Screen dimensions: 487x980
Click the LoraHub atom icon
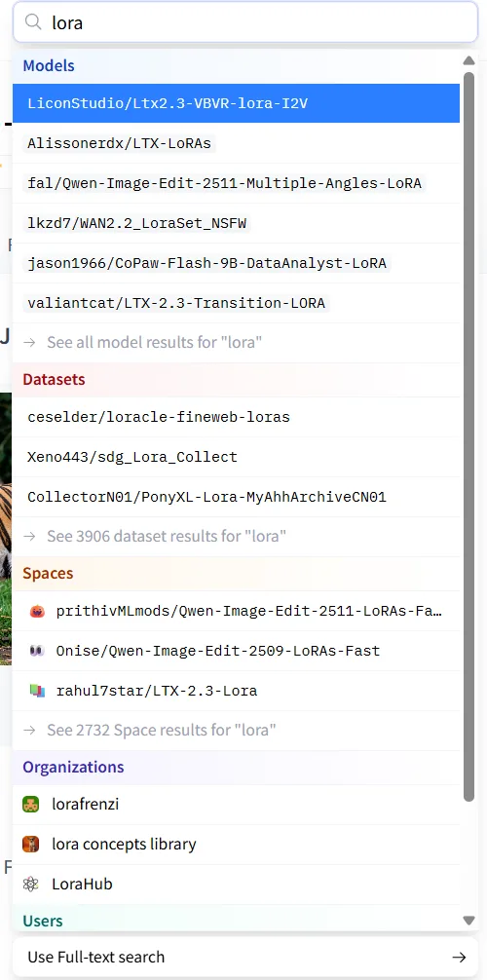point(30,885)
